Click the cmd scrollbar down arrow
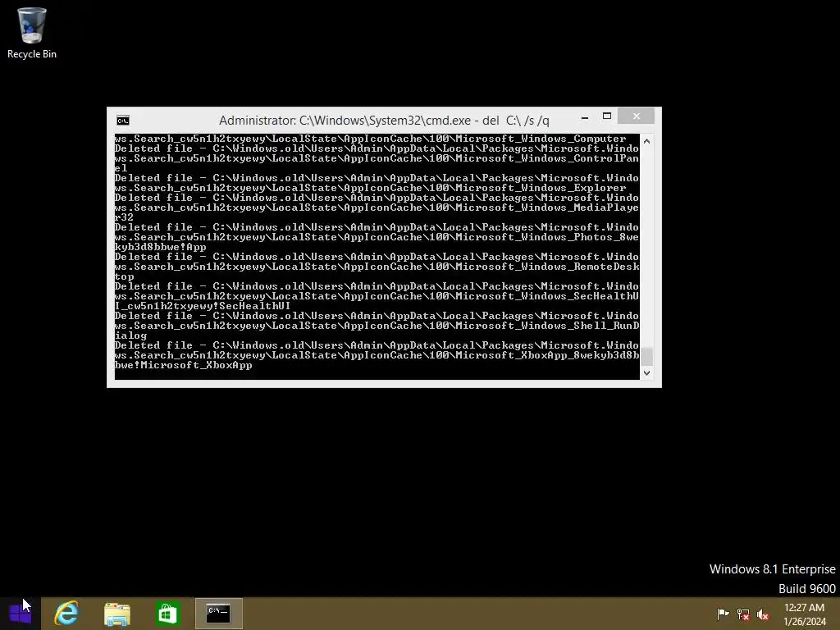840x630 pixels. [x=646, y=373]
